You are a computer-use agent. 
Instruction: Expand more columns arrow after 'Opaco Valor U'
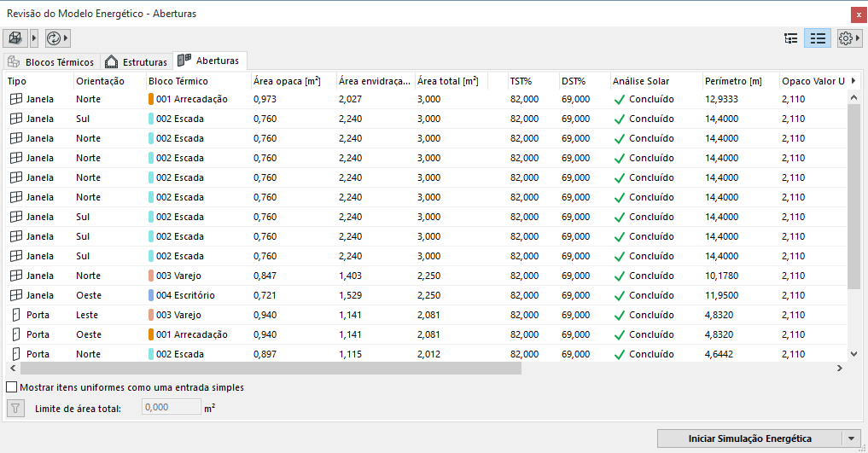point(854,81)
